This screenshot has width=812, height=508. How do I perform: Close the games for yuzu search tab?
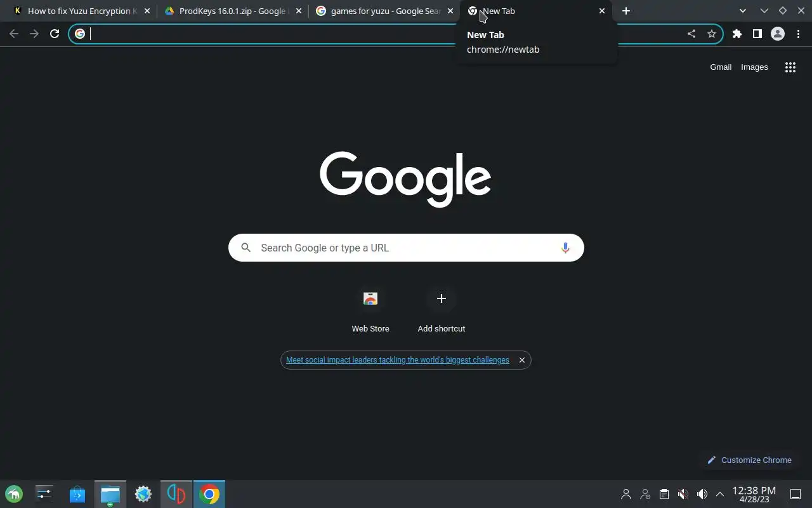pos(450,11)
